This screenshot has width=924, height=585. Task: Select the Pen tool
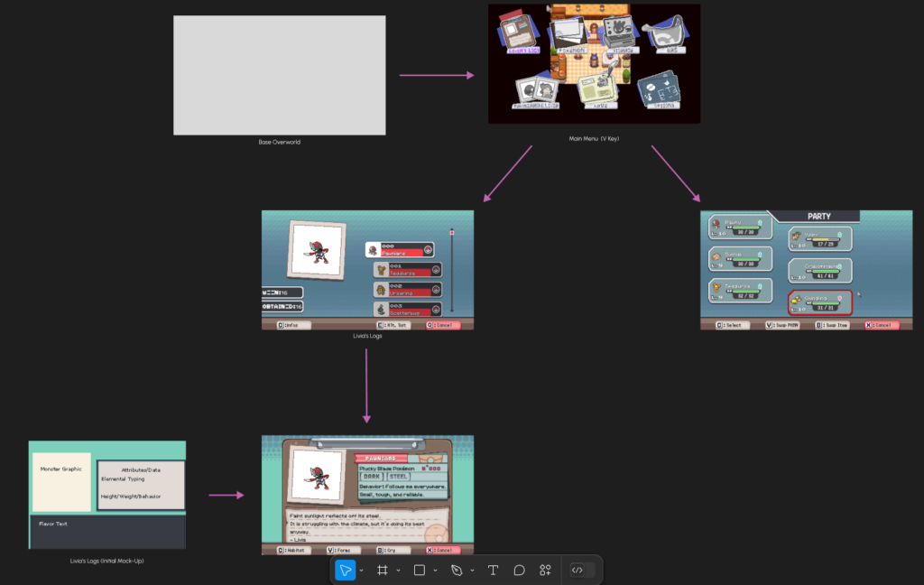[456, 571]
